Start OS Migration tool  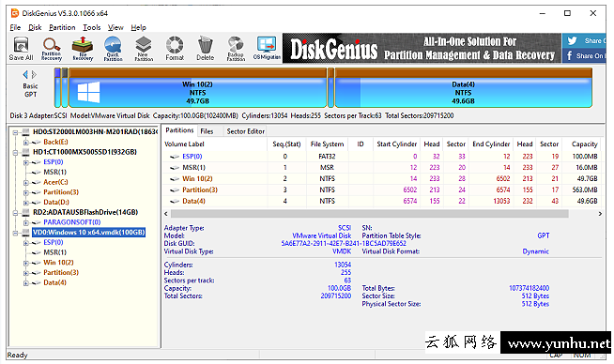click(x=267, y=49)
